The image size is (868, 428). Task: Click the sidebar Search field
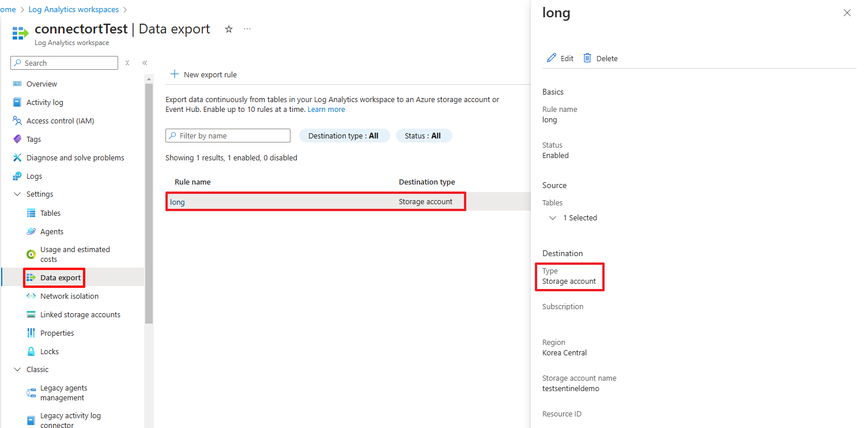point(65,63)
